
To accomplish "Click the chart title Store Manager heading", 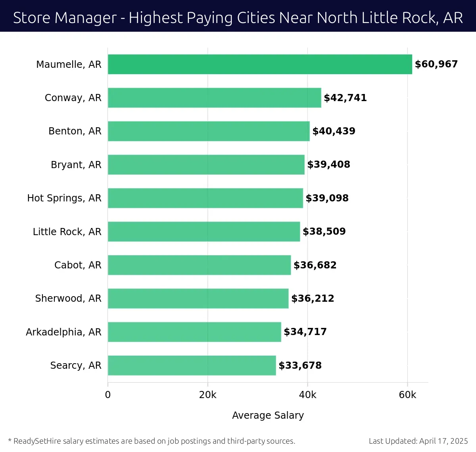I will click(x=238, y=18).
